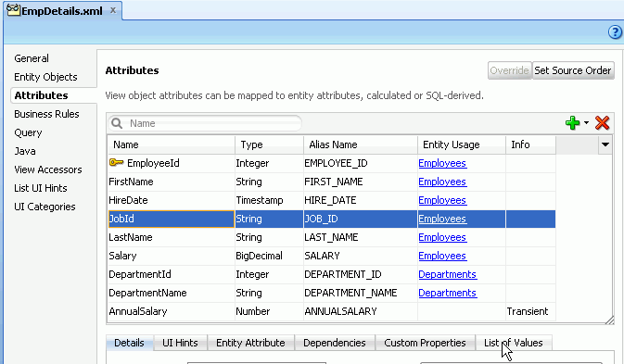Open Employees link in FirstName row
This screenshot has height=364, width=624.
tap(442, 182)
